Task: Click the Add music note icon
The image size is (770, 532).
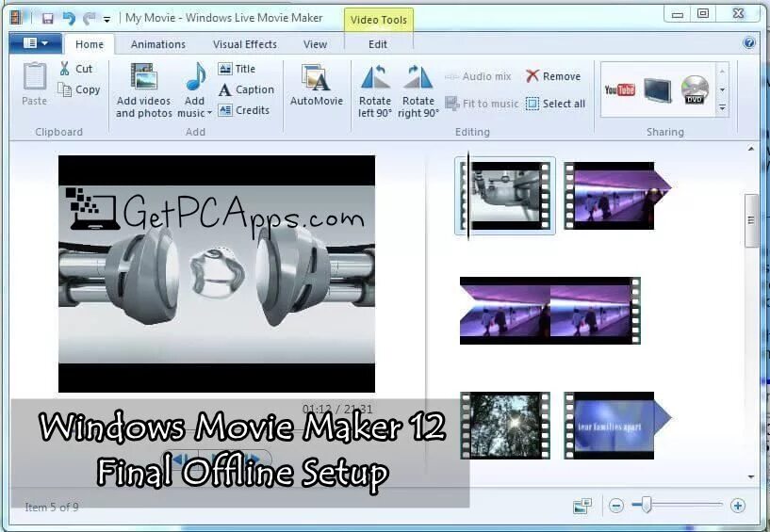Action: point(195,77)
